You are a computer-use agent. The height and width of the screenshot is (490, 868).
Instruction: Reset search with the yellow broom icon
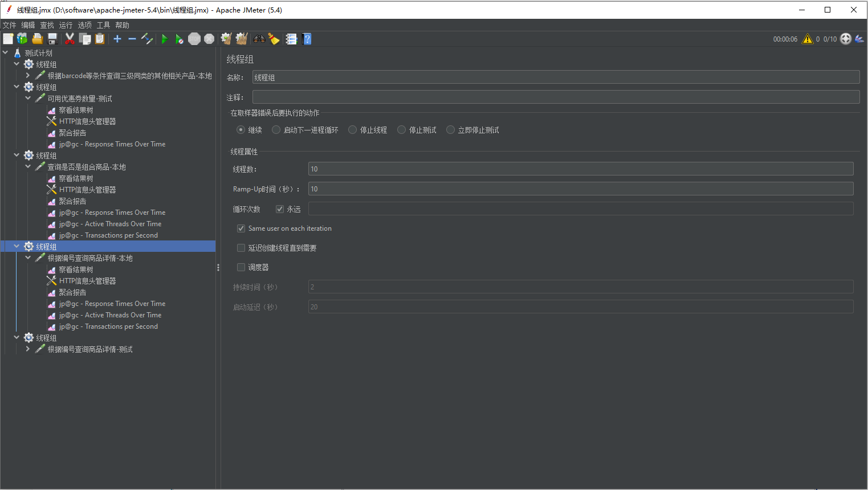pyautogui.click(x=274, y=39)
